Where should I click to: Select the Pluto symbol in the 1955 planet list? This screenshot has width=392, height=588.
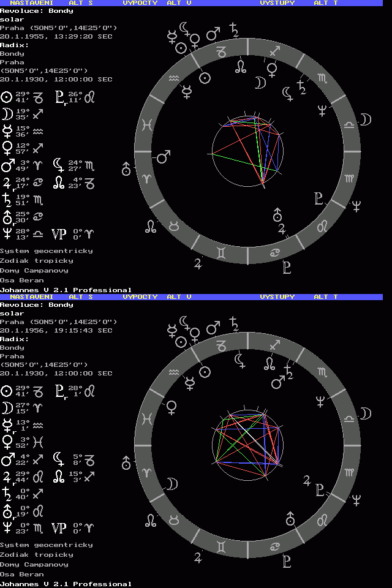pos(59,97)
